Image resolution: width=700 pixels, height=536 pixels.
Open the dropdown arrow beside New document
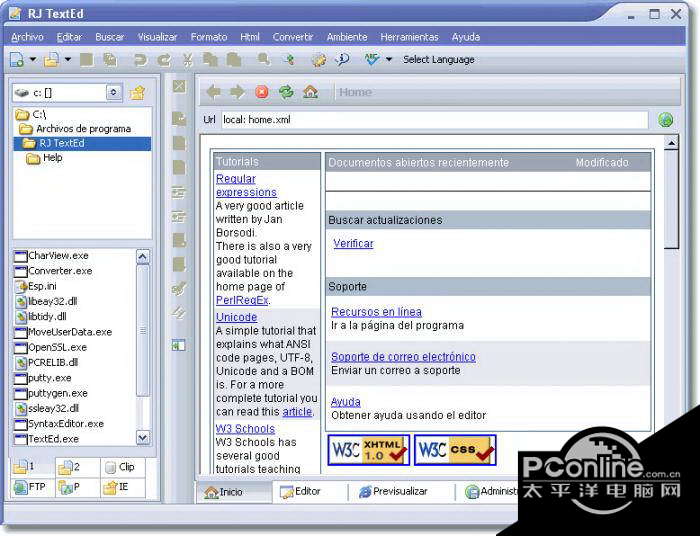(x=33, y=59)
